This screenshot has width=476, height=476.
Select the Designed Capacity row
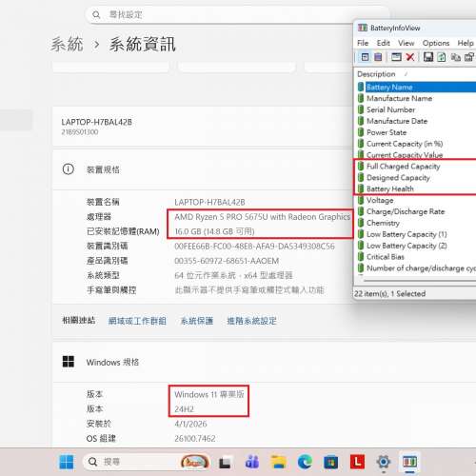pos(416,178)
